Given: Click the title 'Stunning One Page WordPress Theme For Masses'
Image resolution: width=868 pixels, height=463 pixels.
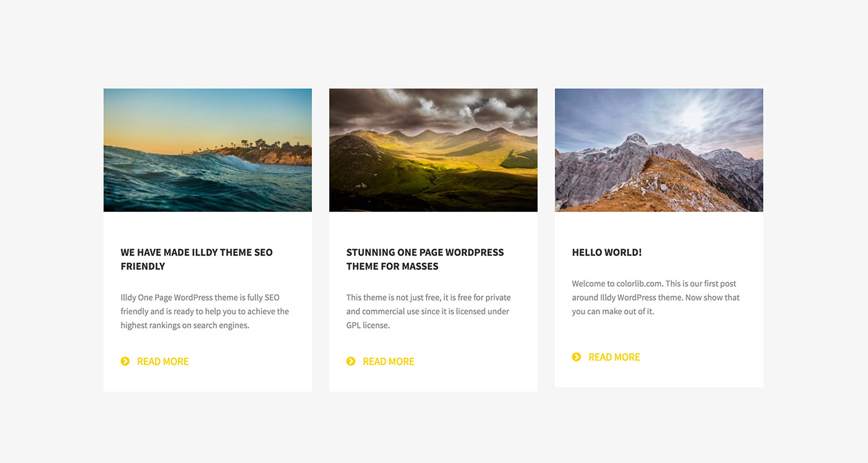Looking at the screenshot, I should [425, 259].
